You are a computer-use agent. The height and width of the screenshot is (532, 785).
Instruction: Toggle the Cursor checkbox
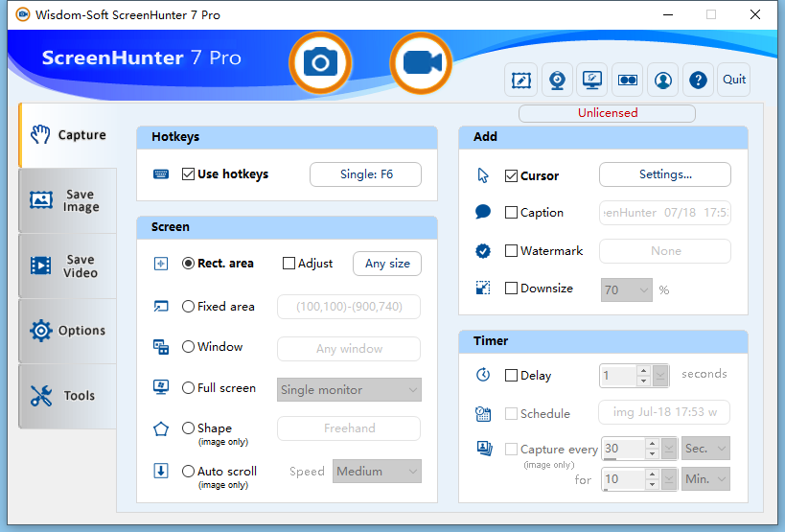click(511, 175)
